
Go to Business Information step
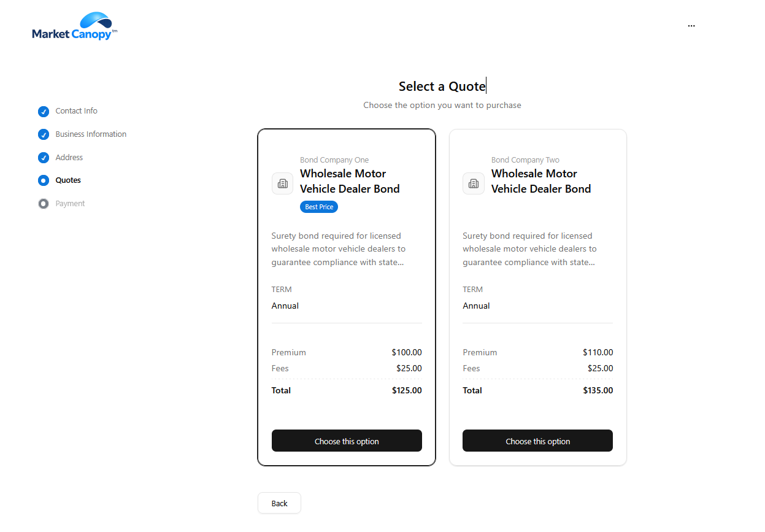click(x=91, y=134)
